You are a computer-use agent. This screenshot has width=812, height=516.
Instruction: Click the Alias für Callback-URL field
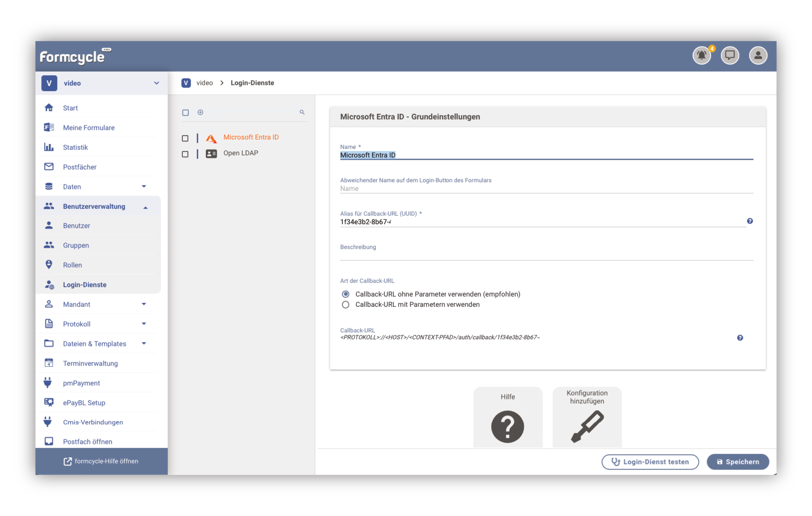pos(542,222)
